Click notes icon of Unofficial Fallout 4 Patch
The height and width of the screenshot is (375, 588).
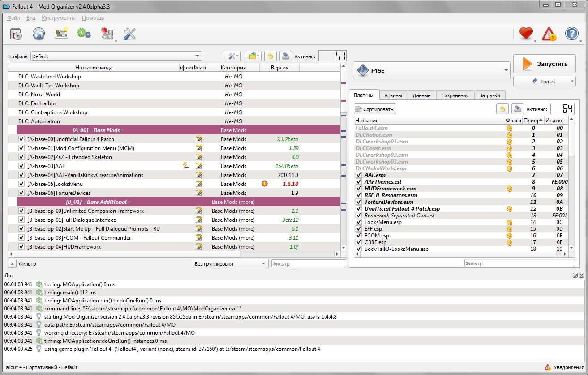click(x=199, y=139)
